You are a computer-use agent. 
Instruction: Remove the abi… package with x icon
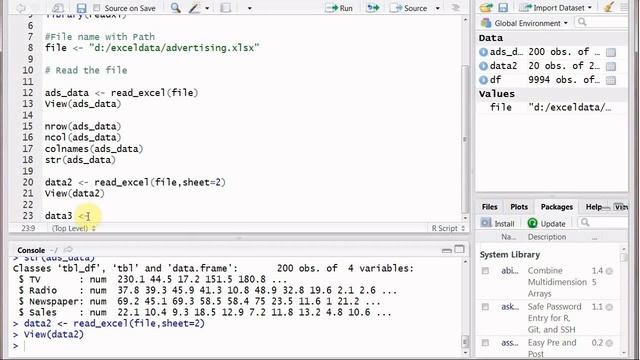(x=609, y=271)
